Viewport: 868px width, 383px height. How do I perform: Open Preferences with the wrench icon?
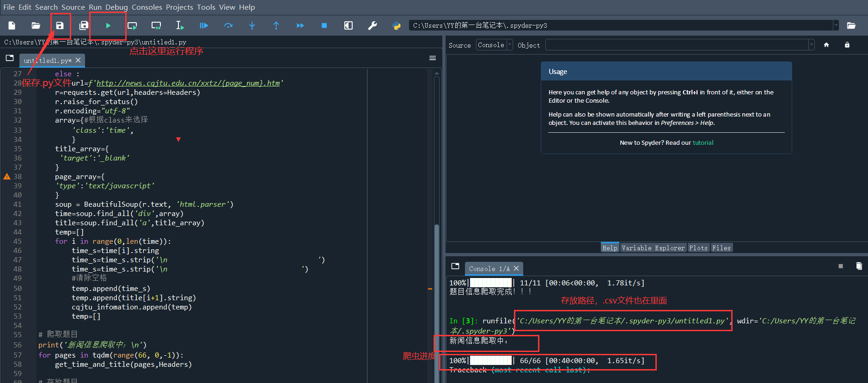(x=373, y=25)
